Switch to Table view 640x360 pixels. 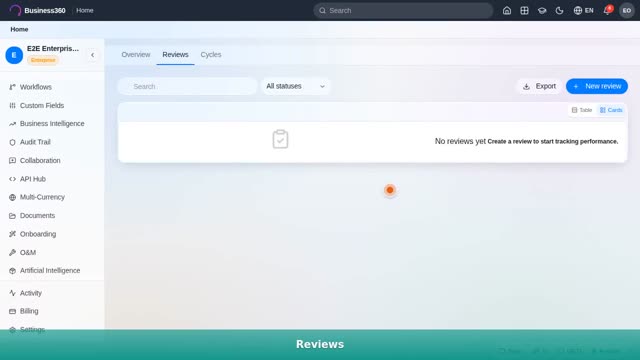582,110
